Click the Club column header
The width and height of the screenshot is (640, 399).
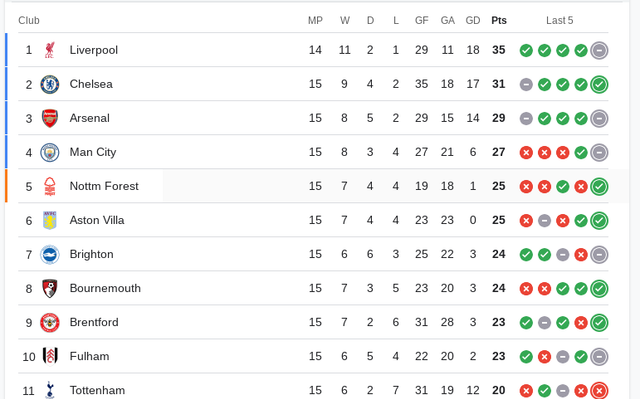(x=29, y=20)
